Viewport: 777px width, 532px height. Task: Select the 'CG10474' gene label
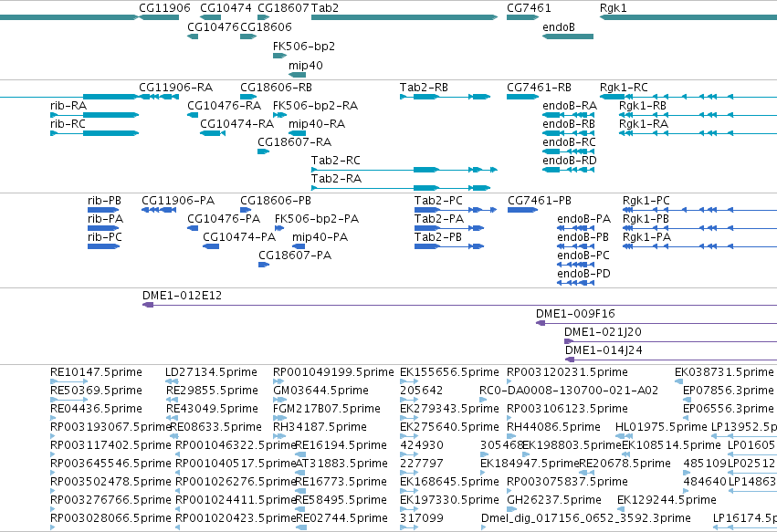226,8
